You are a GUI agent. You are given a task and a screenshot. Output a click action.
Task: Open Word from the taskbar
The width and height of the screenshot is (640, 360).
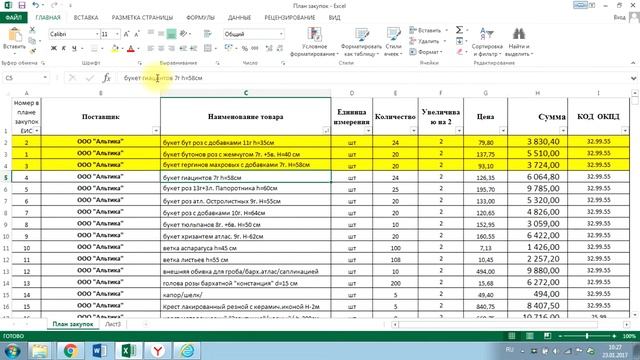(100, 351)
